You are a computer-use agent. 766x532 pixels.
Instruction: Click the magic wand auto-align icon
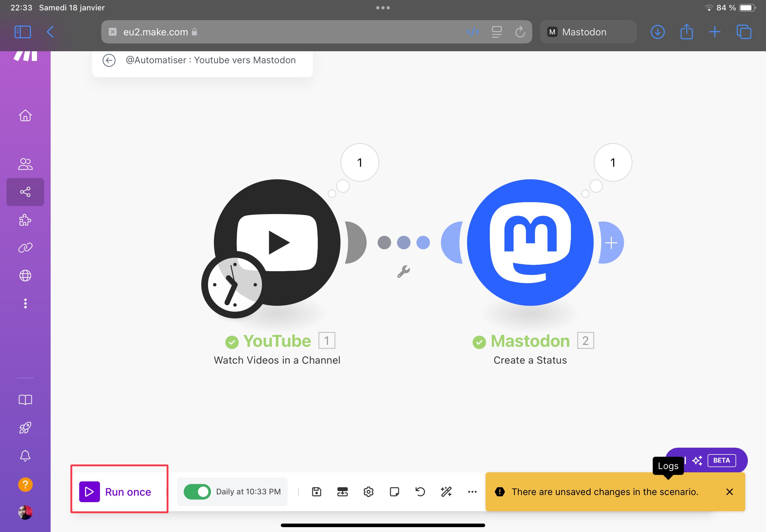446,491
